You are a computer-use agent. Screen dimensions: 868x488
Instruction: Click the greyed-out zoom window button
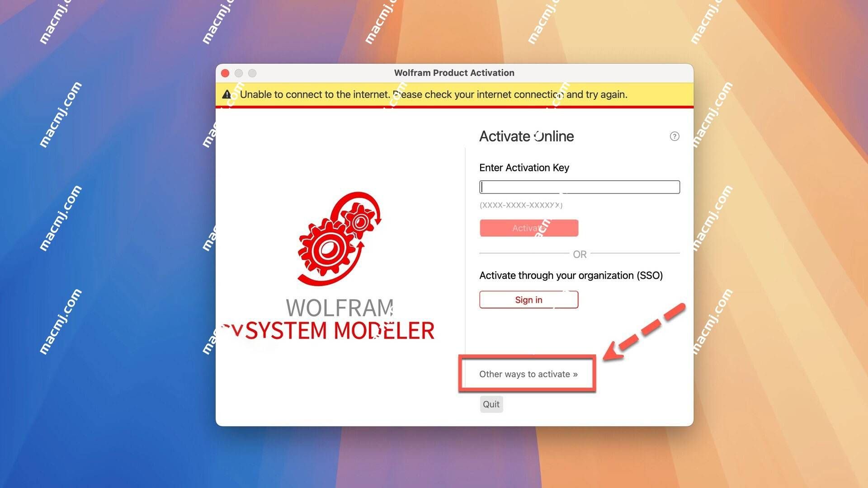[252, 73]
